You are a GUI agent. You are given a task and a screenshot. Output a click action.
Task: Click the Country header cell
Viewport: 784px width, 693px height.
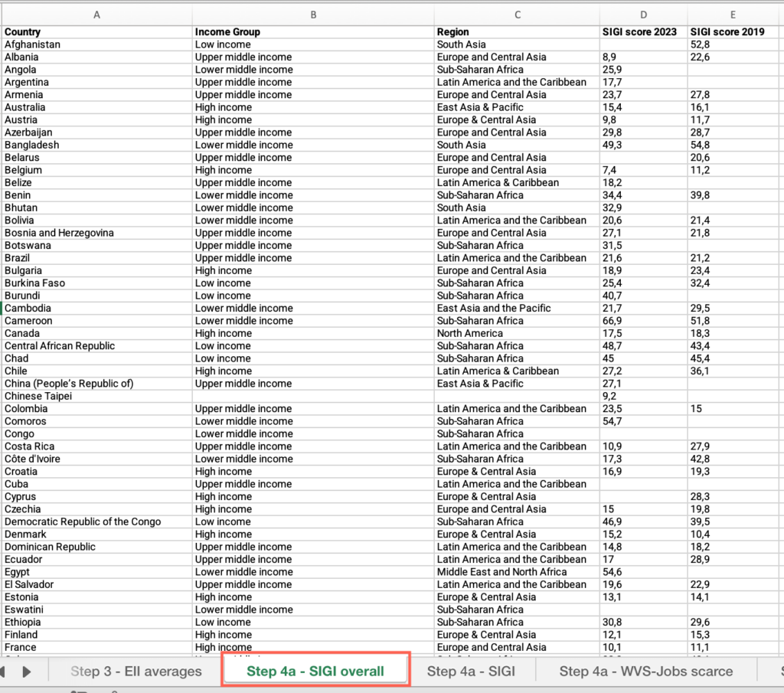click(x=97, y=32)
